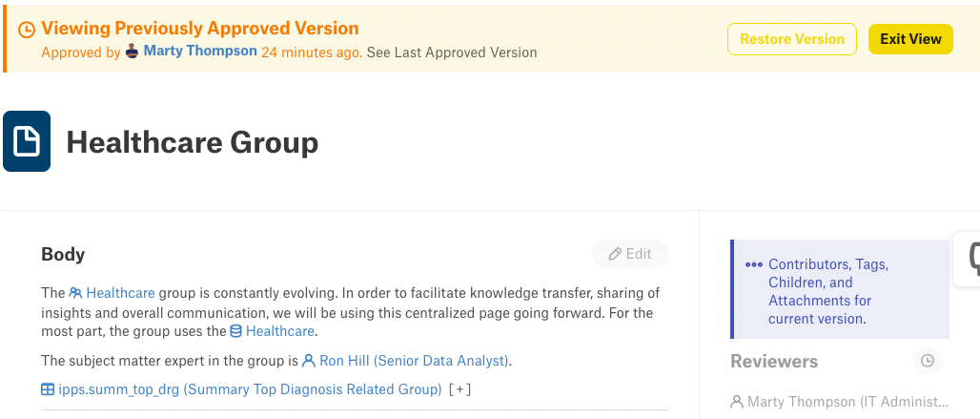Click the table icon beside ipps.summ_top_drg
The height and width of the screenshot is (419, 980).
tap(48, 389)
